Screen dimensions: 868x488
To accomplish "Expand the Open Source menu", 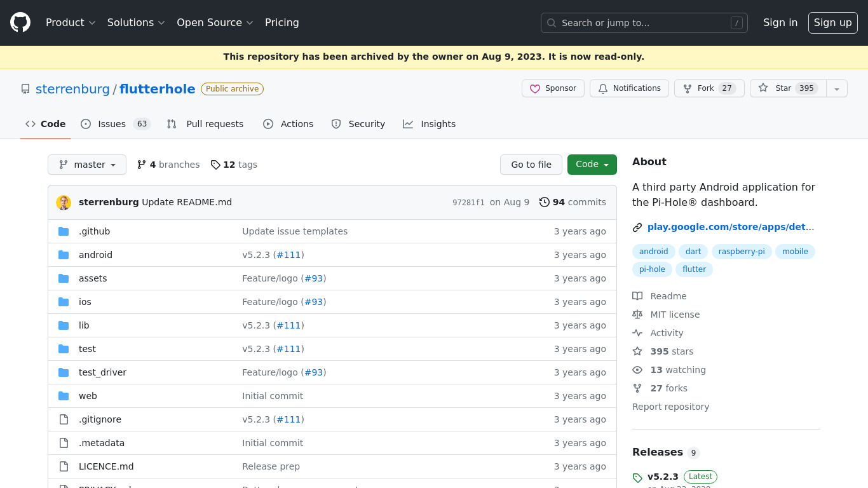I will click(215, 22).
